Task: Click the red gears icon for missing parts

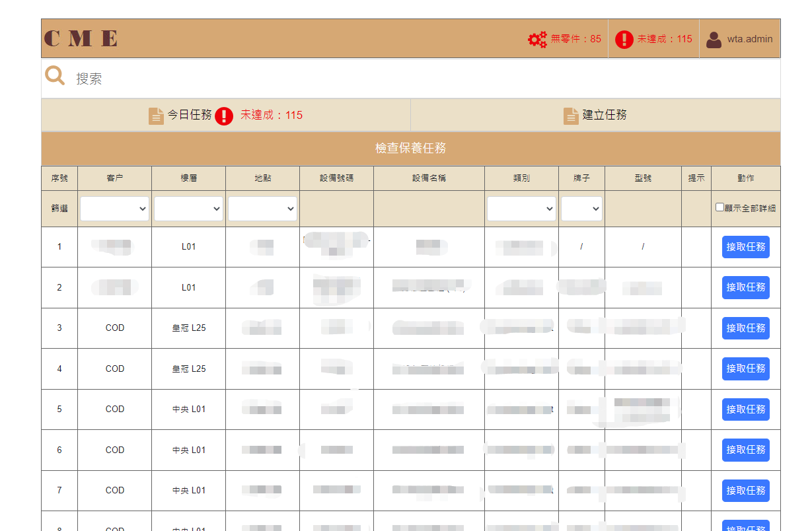Action: click(x=537, y=39)
